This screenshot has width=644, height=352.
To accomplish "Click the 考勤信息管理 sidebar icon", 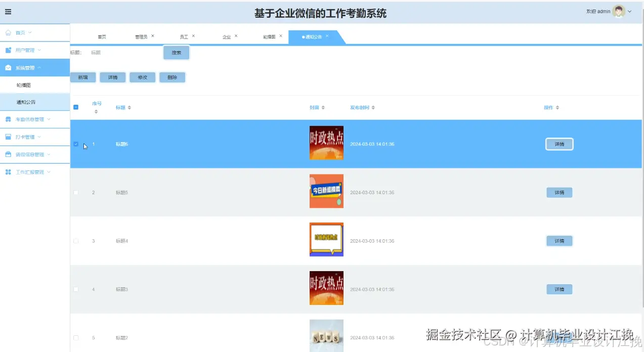I will 8,119.
